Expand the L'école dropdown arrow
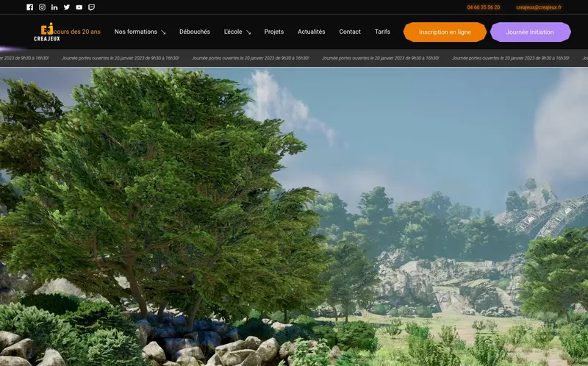The image size is (588, 366). (248, 32)
